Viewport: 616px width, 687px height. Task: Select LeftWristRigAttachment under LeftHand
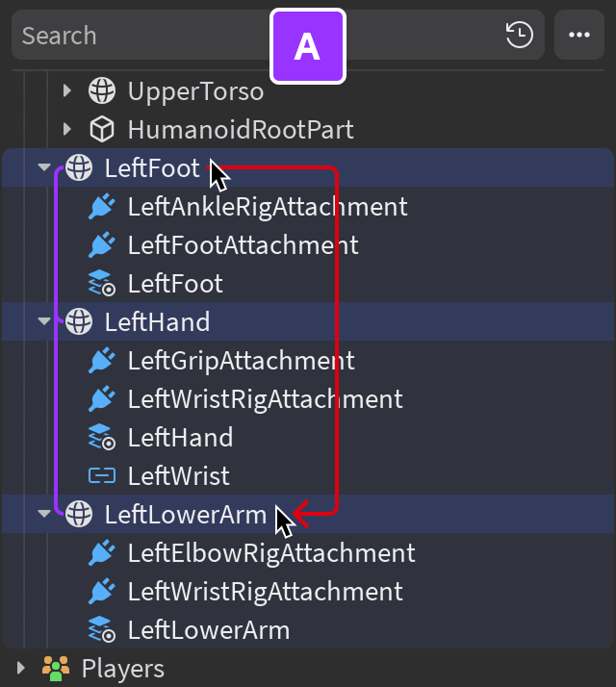pyautogui.click(x=265, y=399)
